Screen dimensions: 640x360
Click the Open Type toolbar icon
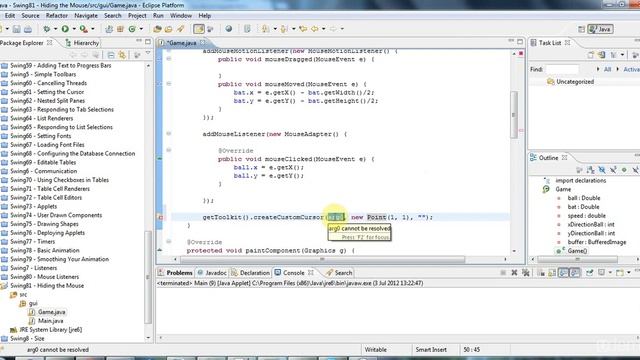157,29
